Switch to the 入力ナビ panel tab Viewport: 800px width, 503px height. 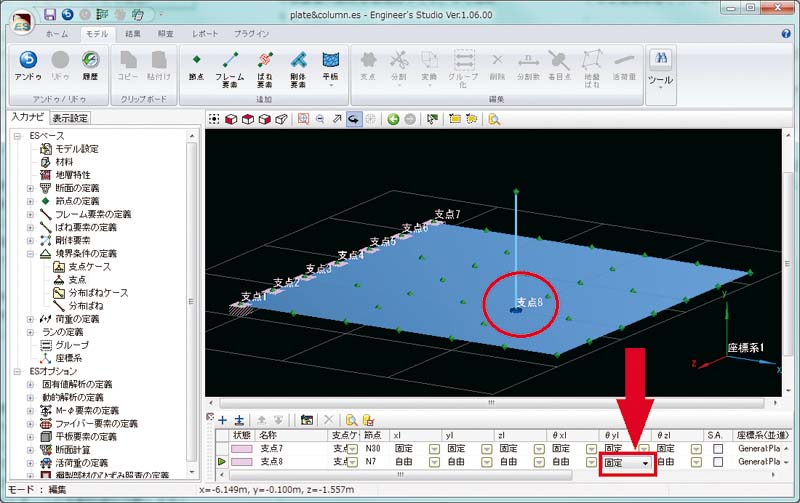coord(28,117)
